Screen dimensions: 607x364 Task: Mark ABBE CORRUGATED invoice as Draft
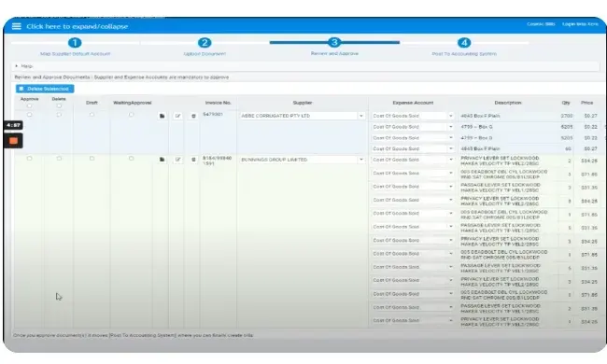point(92,115)
